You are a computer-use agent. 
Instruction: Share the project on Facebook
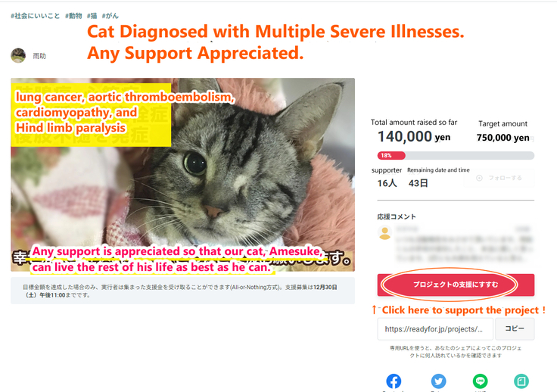394,381
